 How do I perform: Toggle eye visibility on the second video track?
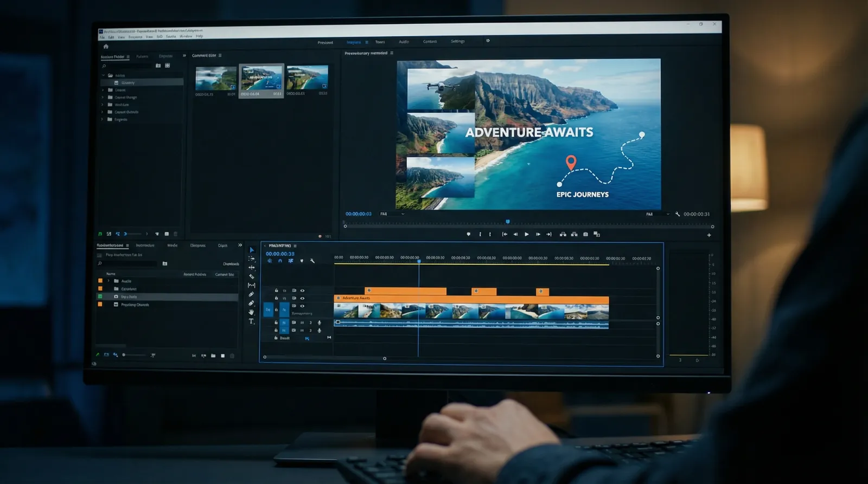click(x=302, y=298)
